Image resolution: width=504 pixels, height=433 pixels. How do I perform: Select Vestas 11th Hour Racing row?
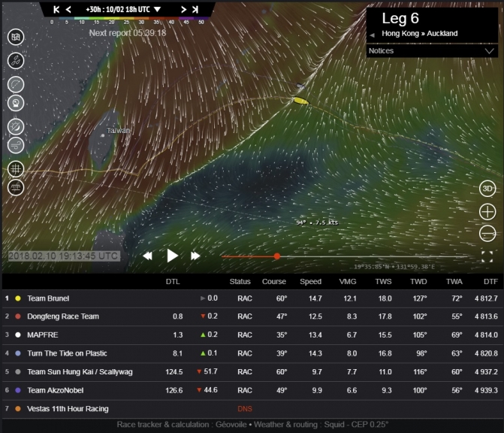pos(251,409)
